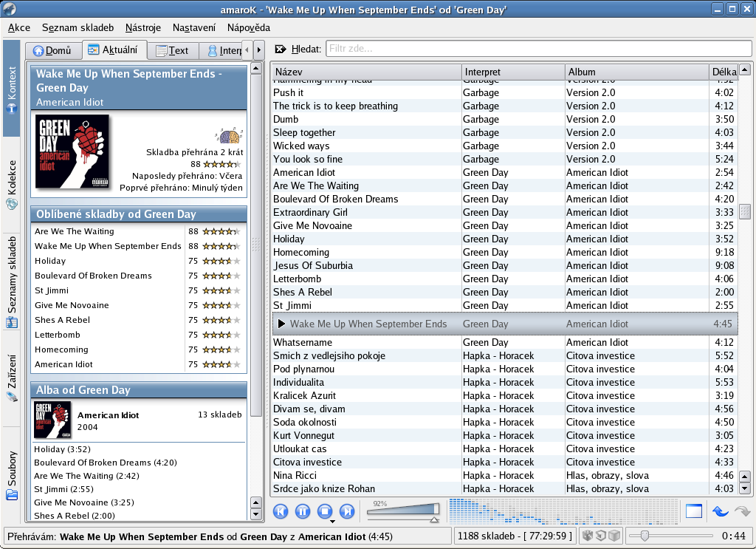The width and height of the screenshot is (756, 549).
Task: Open the Green Day American Idiot cover art
Action: coord(72,151)
